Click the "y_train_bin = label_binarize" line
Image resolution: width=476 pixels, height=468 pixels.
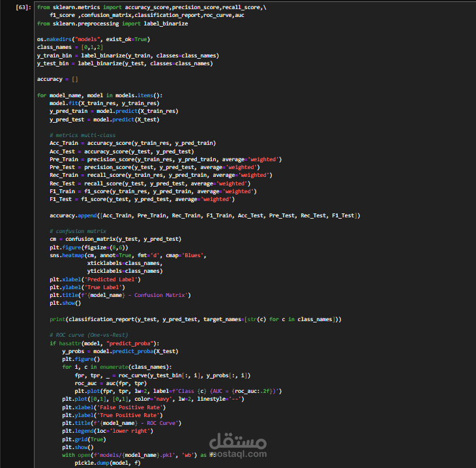pyautogui.click(x=128, y=55)
